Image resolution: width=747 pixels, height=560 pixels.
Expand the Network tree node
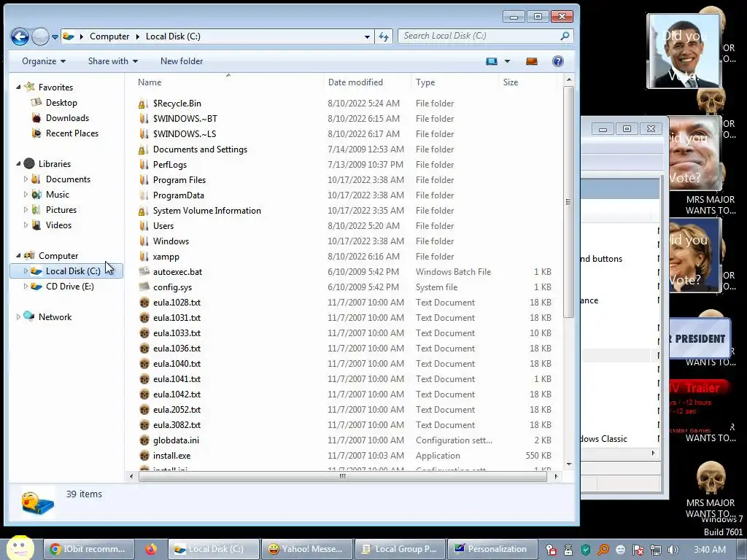click(x=18, y=316)
